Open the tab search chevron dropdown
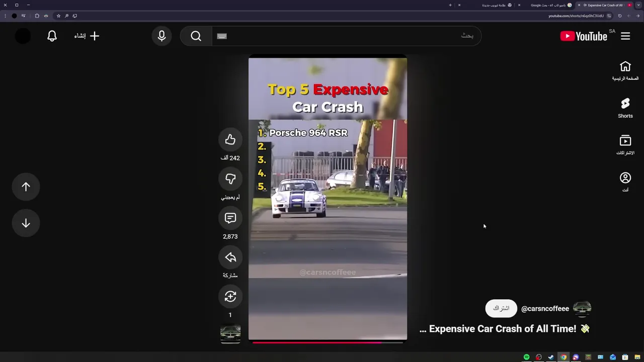Screen dimensions: 644x362 637,5
